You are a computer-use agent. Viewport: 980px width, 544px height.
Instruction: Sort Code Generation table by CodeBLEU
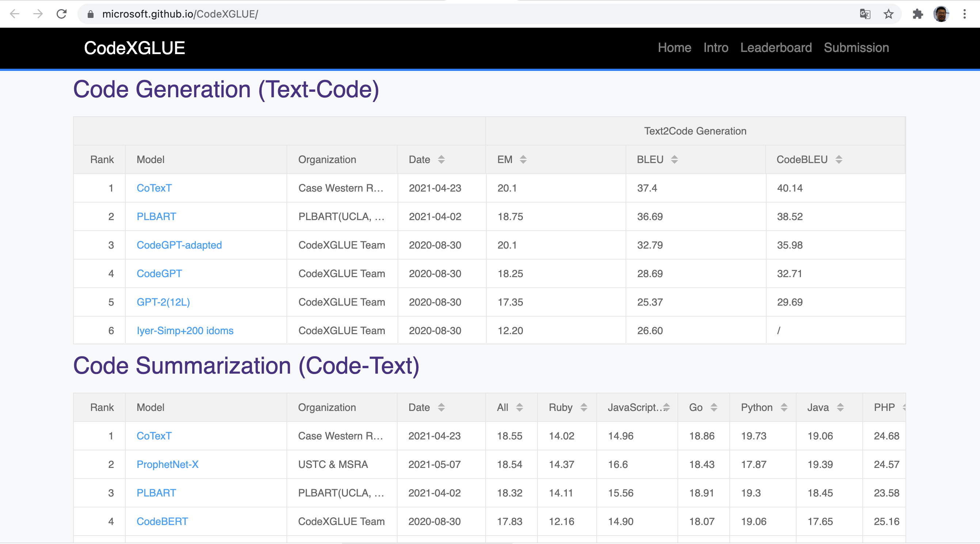tap(839, 159)
